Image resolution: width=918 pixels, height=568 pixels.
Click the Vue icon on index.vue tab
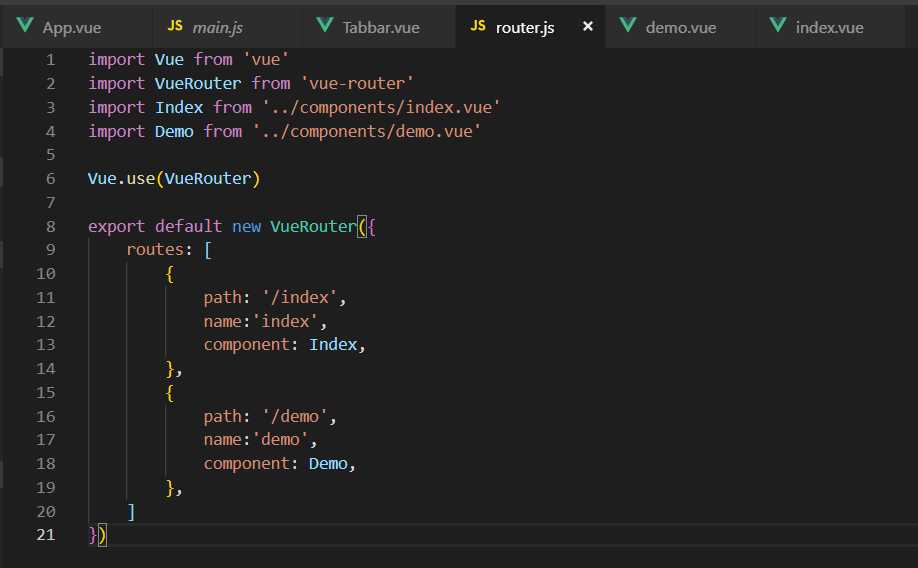click(x=777, y=25)
